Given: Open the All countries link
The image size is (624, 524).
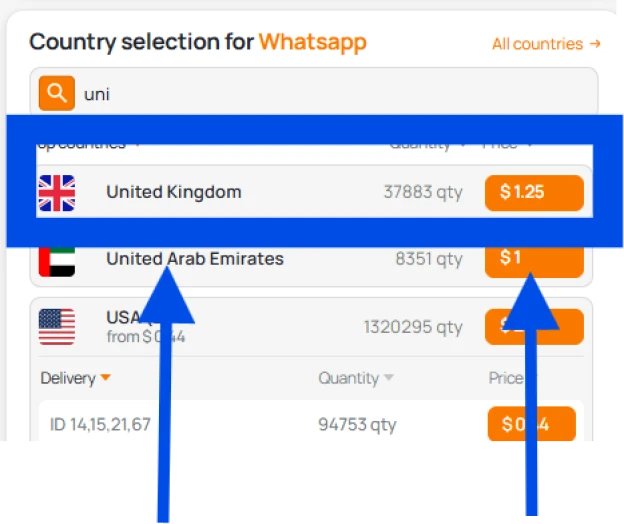Looking at the screenshot, I should (x=546, y=44).
